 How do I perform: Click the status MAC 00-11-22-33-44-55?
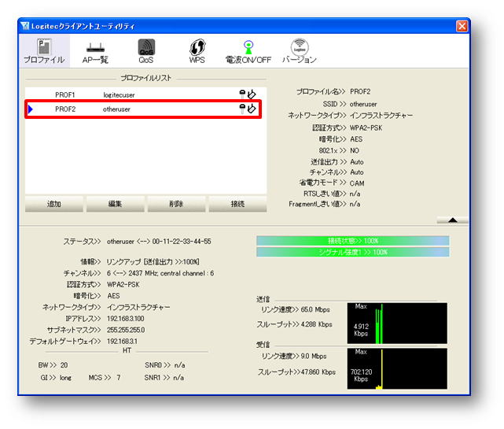point(182,242)
